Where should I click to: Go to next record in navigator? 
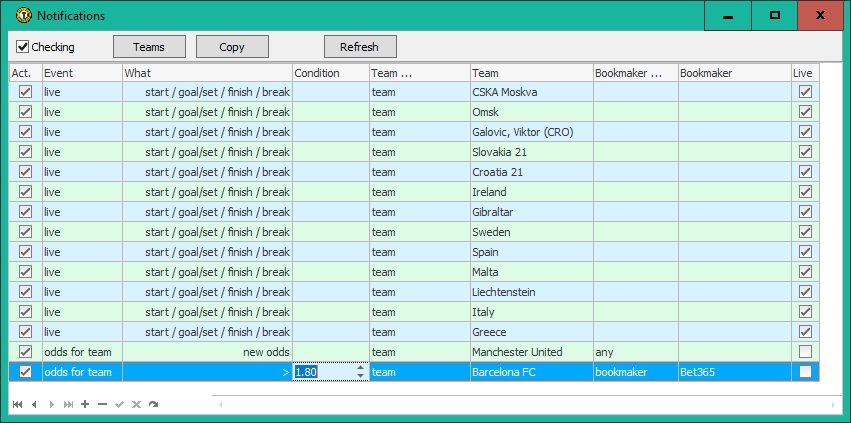(x=51, y=404)
